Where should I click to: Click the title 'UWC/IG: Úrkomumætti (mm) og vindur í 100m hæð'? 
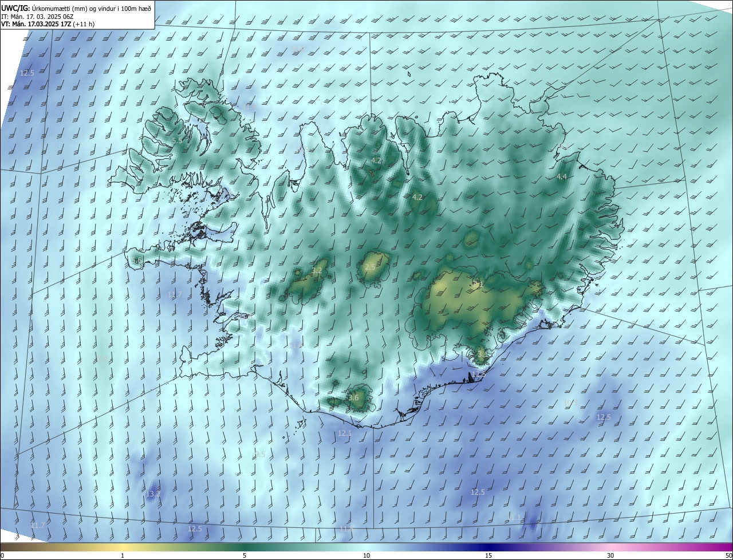(x=76, y=8)
